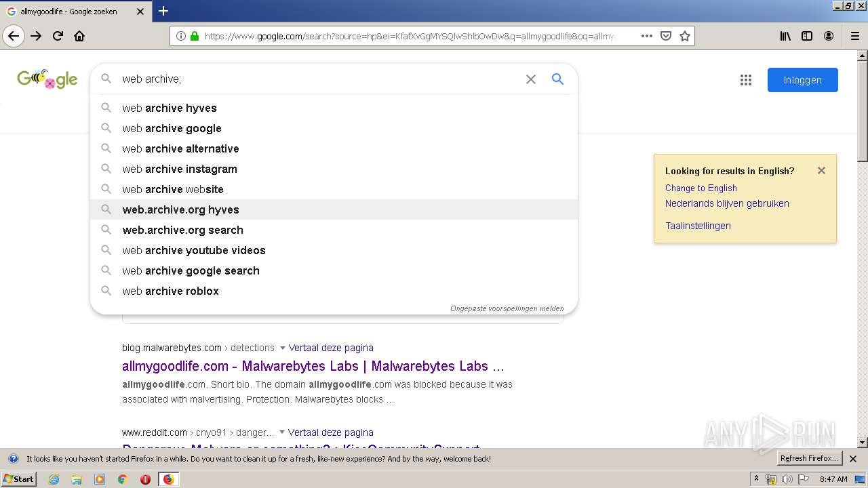Click the volume speaker tray icon
This screenshot has width=868, height=488.
[787, 479]
